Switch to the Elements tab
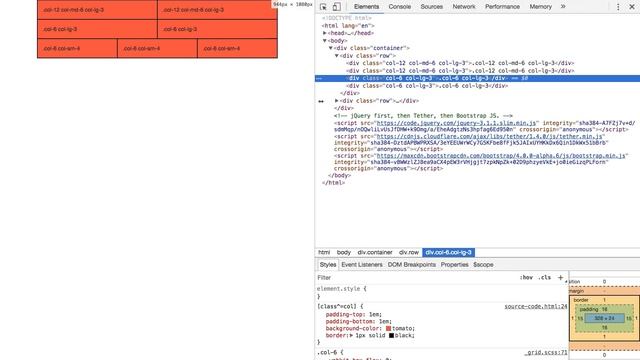Screen dimensions: 640x360 pyautogui.click(x=366, y=7)
